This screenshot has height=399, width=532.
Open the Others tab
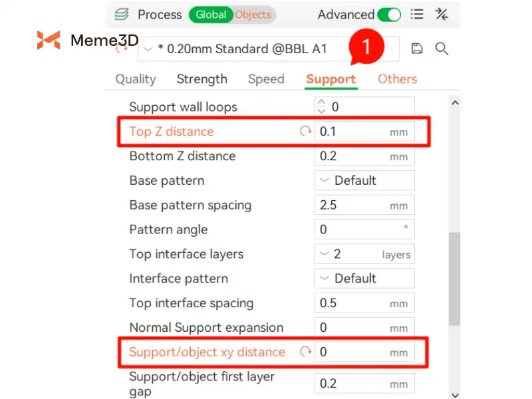coord(397,79)
